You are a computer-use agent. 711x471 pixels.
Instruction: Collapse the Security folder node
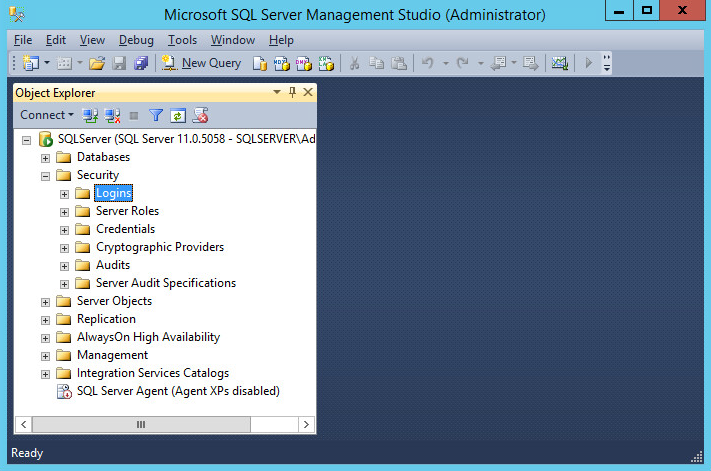tap(45, 176)
